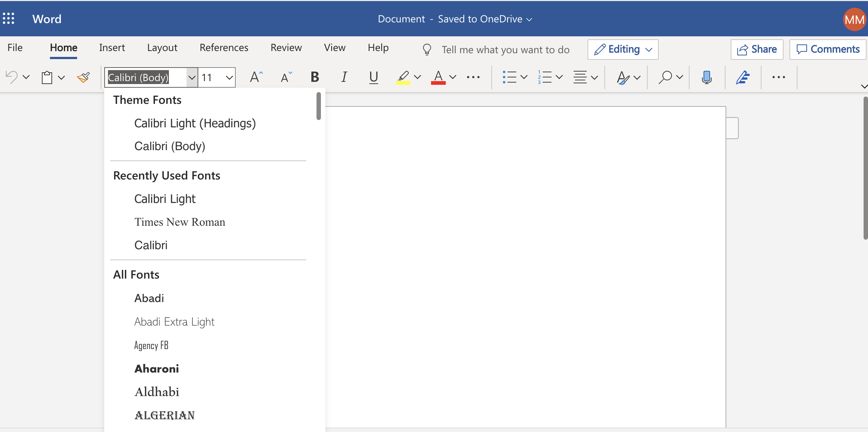Click the Paste clipboard icon
Viewport: 868px width, 432px height.
tap(47, 77)
